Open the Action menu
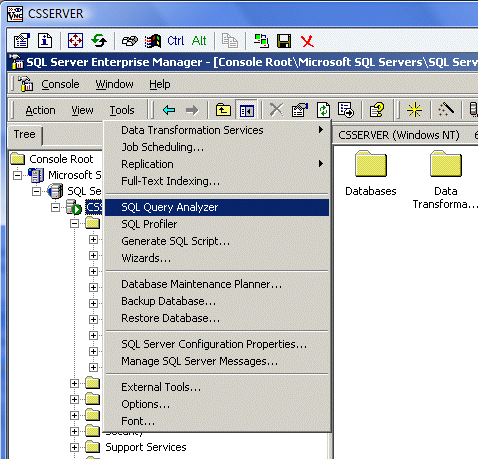This screenshot has width=478, height=459. [40, 110]
